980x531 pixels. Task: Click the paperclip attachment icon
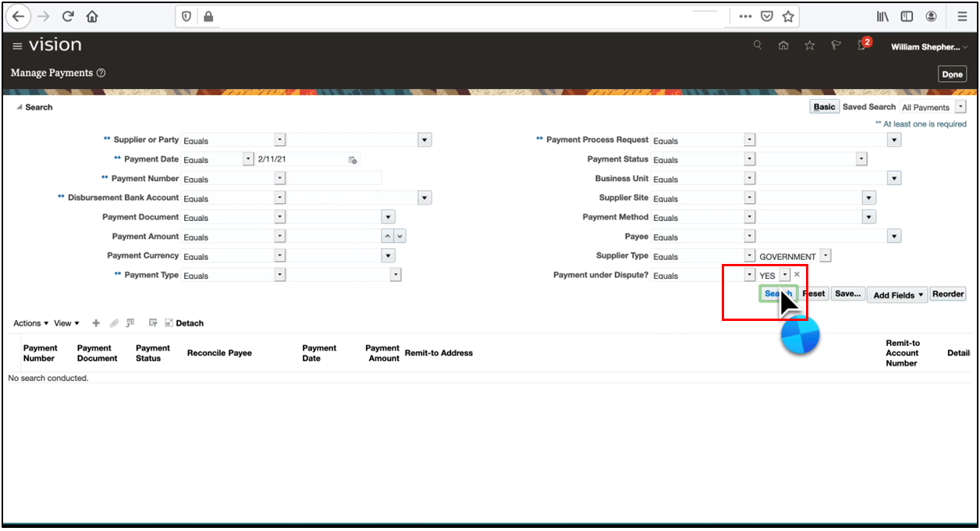(x=114, y=323)
